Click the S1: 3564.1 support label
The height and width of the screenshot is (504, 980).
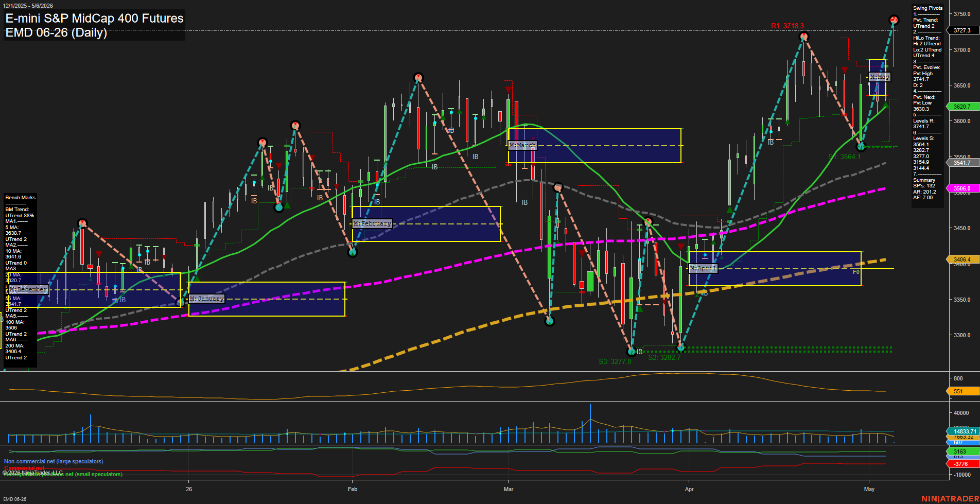coord(844,157)
